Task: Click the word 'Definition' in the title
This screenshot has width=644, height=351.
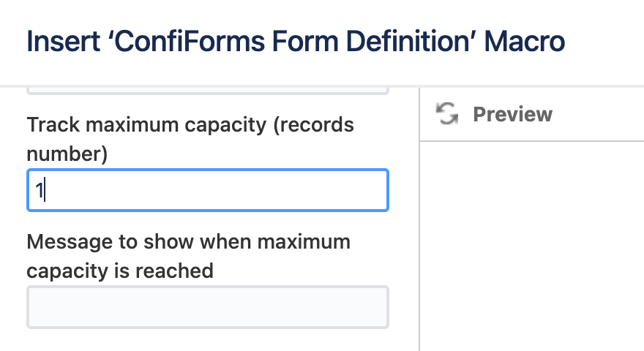Action: point(408,42)
